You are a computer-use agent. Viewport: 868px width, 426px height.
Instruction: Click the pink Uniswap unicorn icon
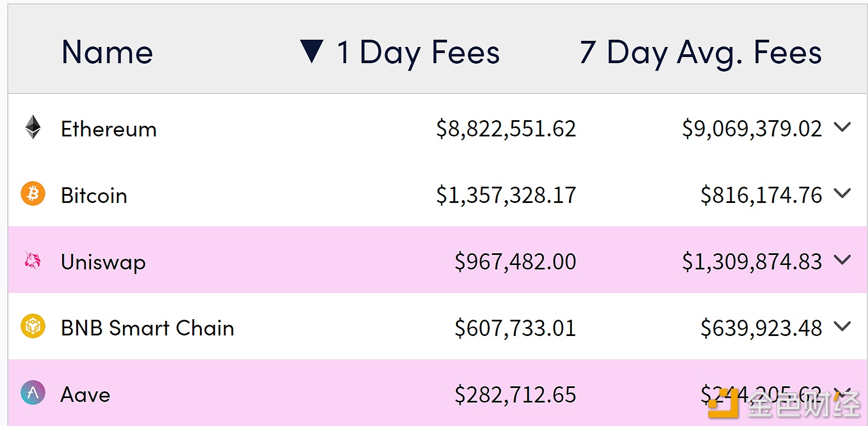32,261
